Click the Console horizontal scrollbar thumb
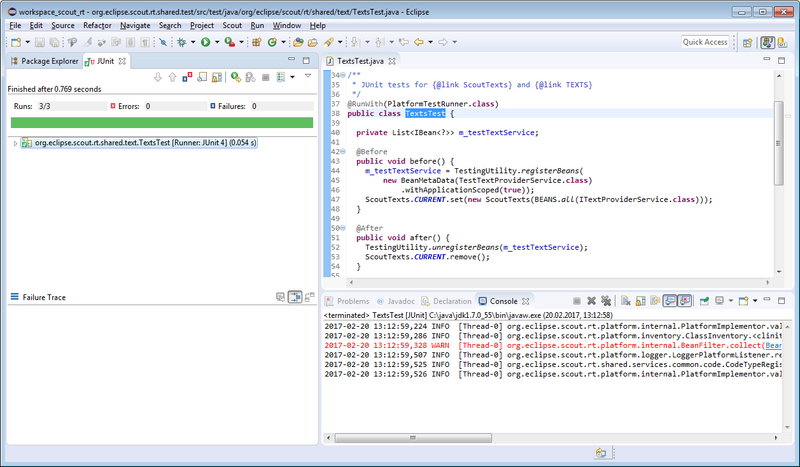Viewport: 800px width, 467px height. (413, 438)
